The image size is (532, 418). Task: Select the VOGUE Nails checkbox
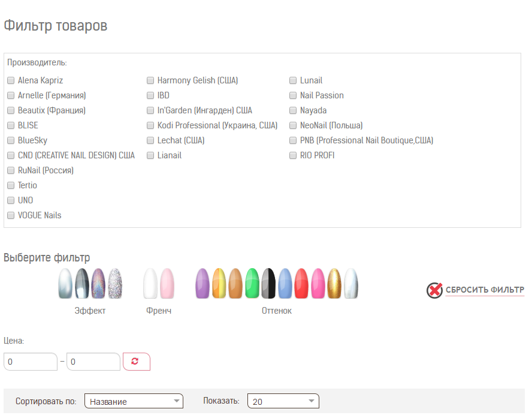[11, 215]
